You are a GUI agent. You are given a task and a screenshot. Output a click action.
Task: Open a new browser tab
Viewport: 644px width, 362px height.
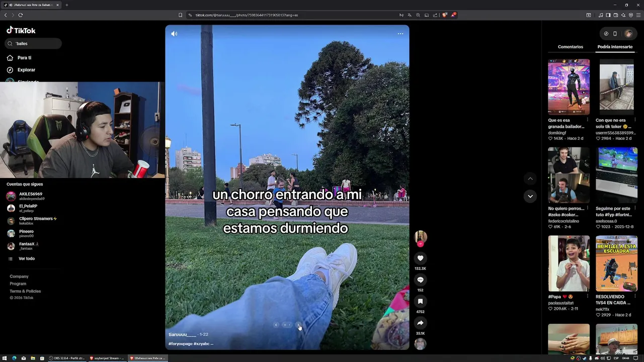(x=66, y=5)
